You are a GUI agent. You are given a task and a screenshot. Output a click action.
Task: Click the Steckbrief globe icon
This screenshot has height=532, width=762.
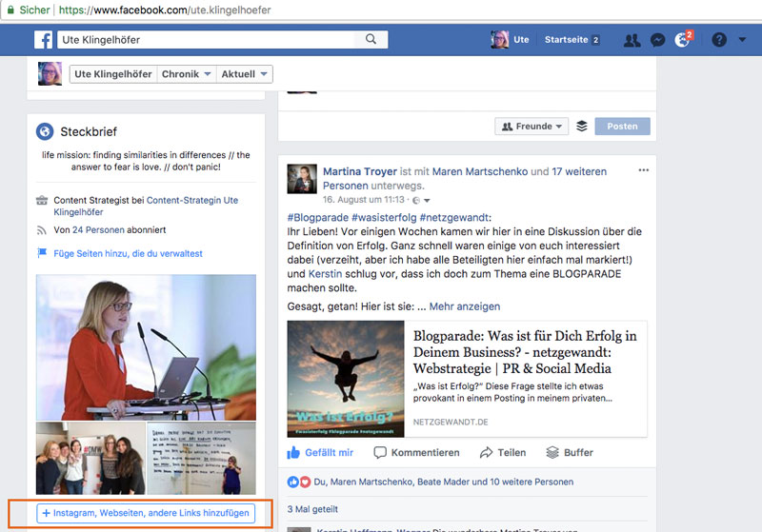tap(45, 131)
